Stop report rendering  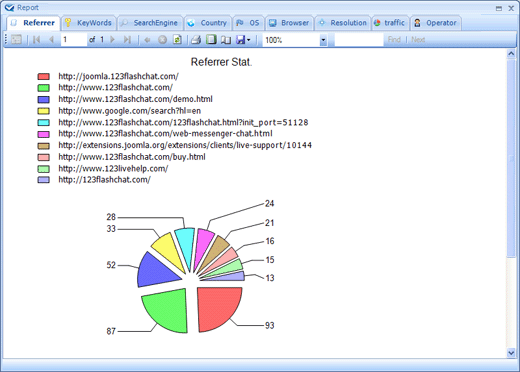(162, 40)
